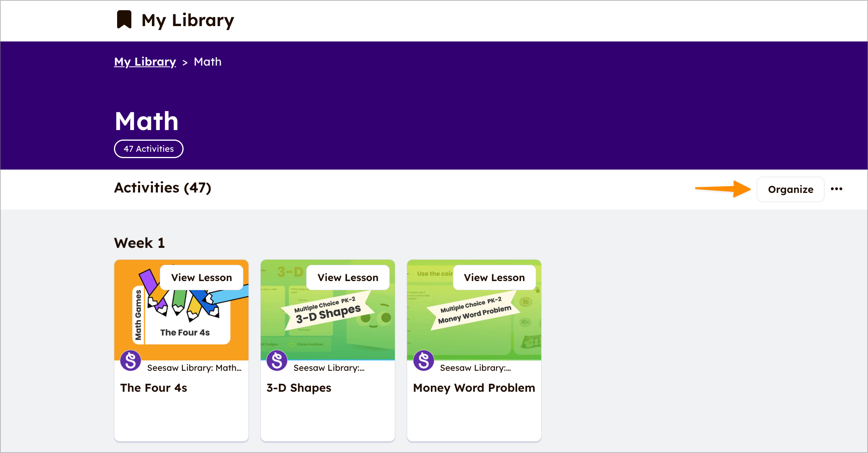Click the 47 Activities pill badge
This screenshot has height=453, width=868.
[148, 149]
